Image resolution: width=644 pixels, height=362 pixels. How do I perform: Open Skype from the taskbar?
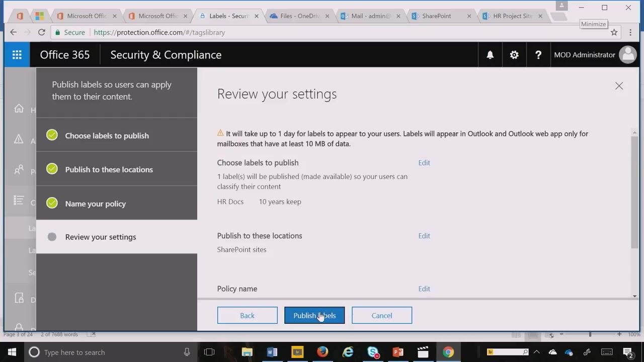pos(373,352)
